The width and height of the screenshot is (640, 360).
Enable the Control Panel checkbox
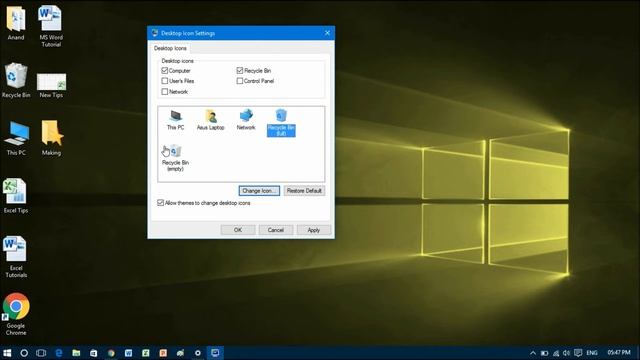pos(240,81)
